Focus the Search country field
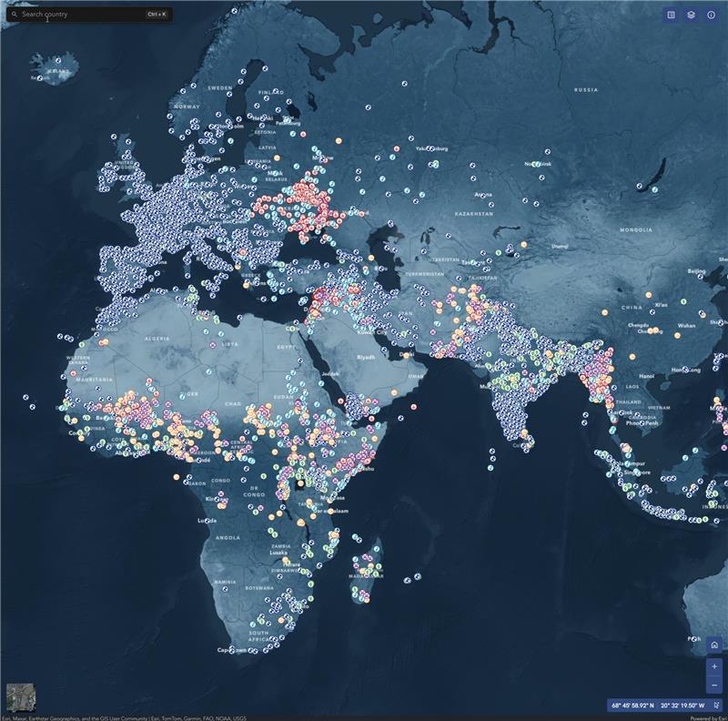 (x=89, y=15)
